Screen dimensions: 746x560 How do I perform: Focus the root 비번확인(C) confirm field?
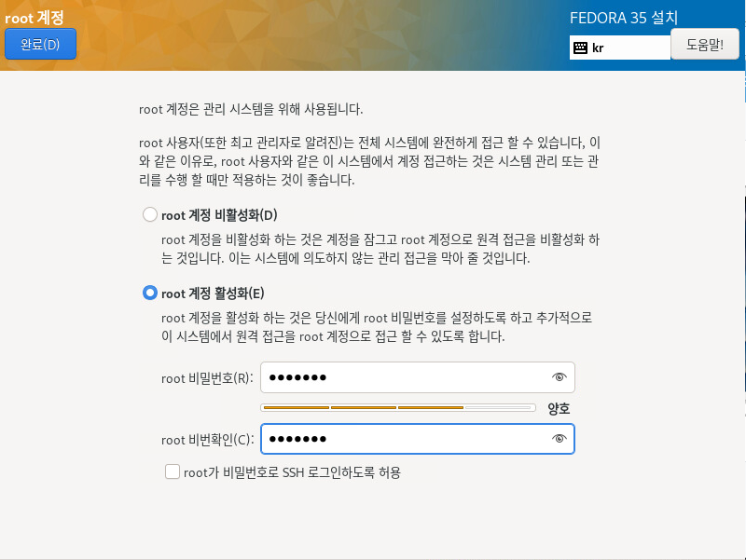[x=417, y=439]
